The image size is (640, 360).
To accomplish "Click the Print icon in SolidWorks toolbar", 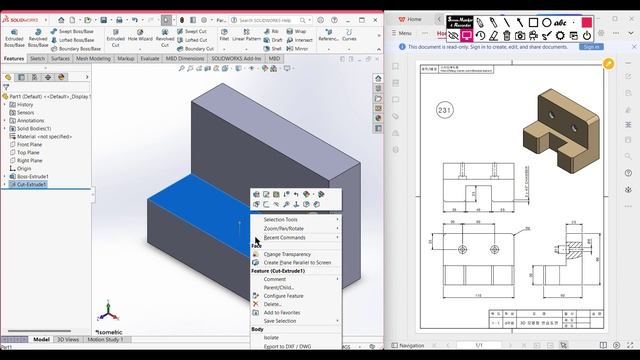I will tap(119, 20).
